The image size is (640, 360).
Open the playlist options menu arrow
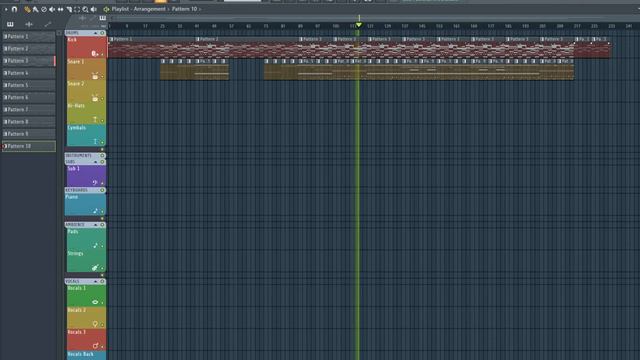(6, 9)
